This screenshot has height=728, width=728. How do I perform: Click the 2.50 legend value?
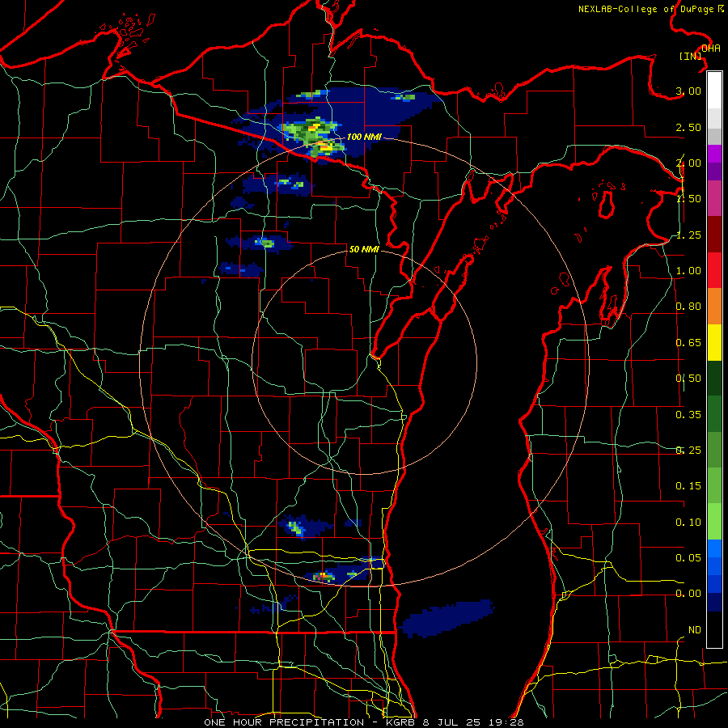coord(688,127)
